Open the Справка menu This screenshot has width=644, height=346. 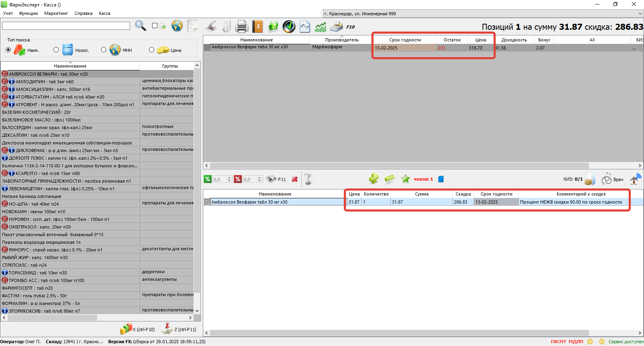click(x=83, y=13)
